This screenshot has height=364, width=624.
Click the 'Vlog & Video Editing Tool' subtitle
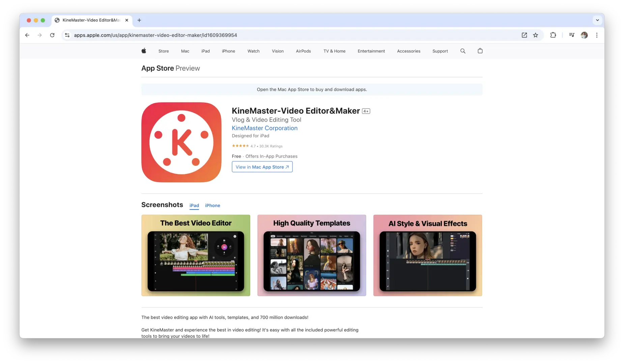pos(266,120)
